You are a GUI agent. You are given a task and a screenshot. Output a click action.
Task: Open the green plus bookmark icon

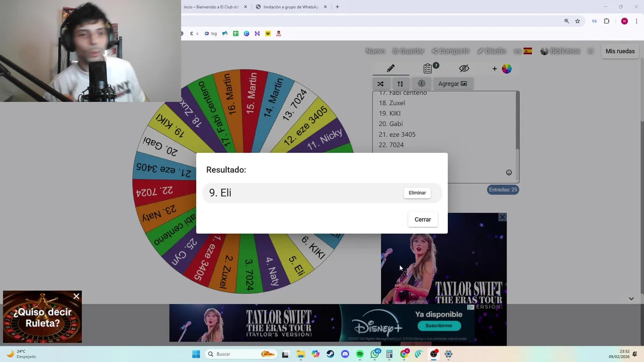pyautogui.click(x=235, y=34)
